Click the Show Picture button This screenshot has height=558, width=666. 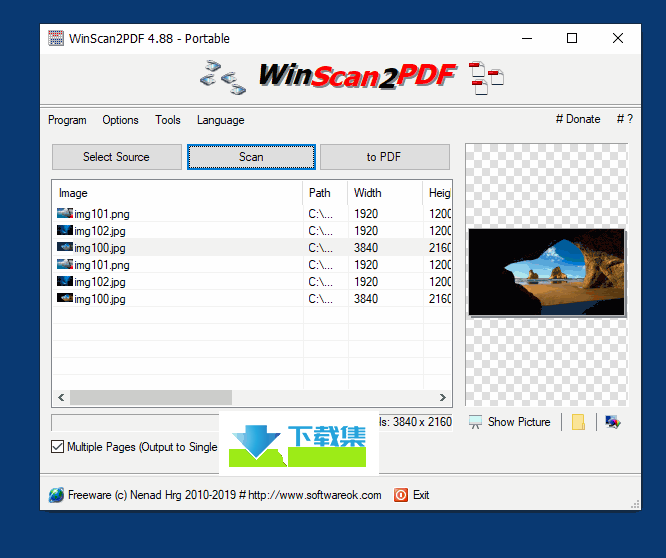pos(510,422)
